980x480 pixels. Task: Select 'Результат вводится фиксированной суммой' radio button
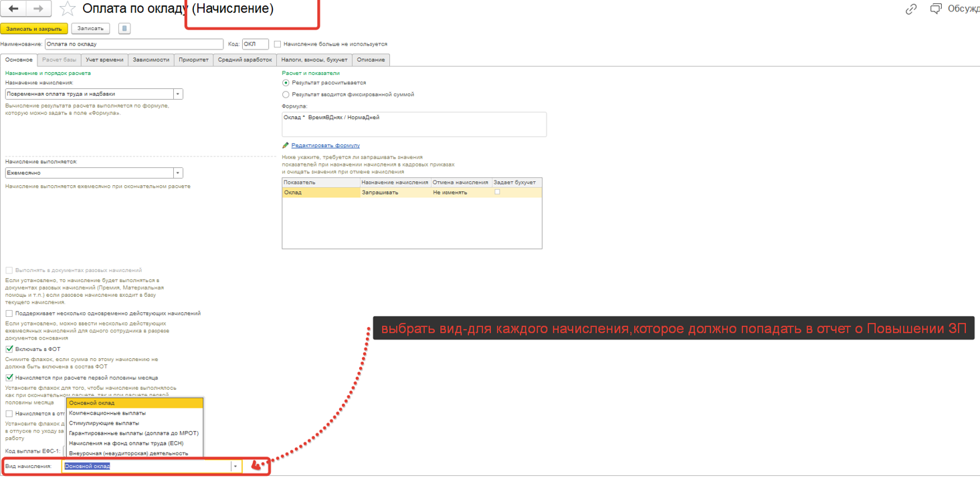click(286, 94)
